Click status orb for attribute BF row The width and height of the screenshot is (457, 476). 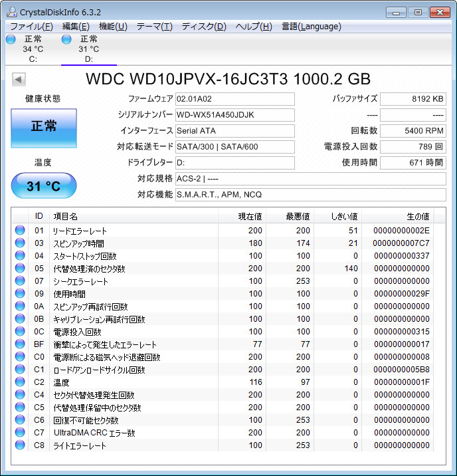click(x=19, y=344)
